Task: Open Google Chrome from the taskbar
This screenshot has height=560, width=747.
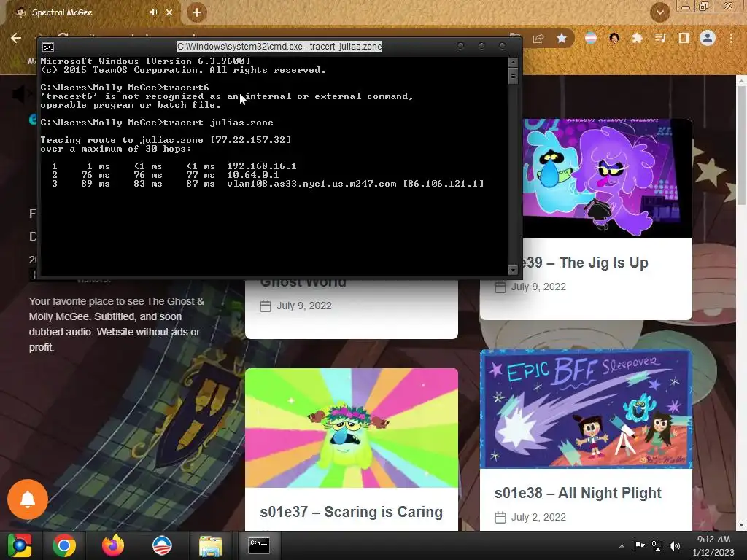Action: tap(64, 545)
